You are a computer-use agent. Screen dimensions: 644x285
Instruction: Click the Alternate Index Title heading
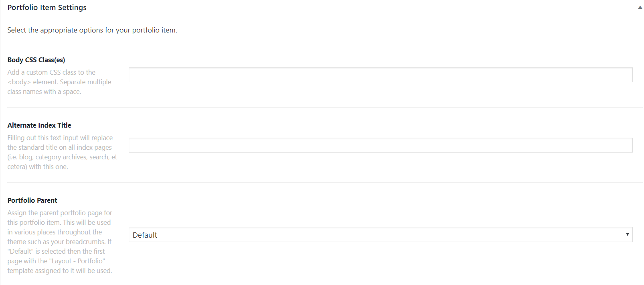point(39,125)
